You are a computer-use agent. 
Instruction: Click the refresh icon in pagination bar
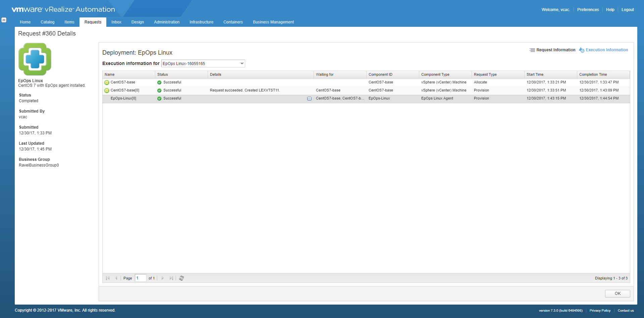coord(181,278)
